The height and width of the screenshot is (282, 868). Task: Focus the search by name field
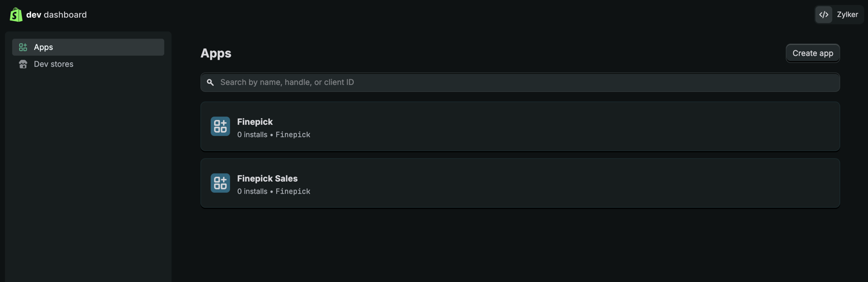pos(521,82)
